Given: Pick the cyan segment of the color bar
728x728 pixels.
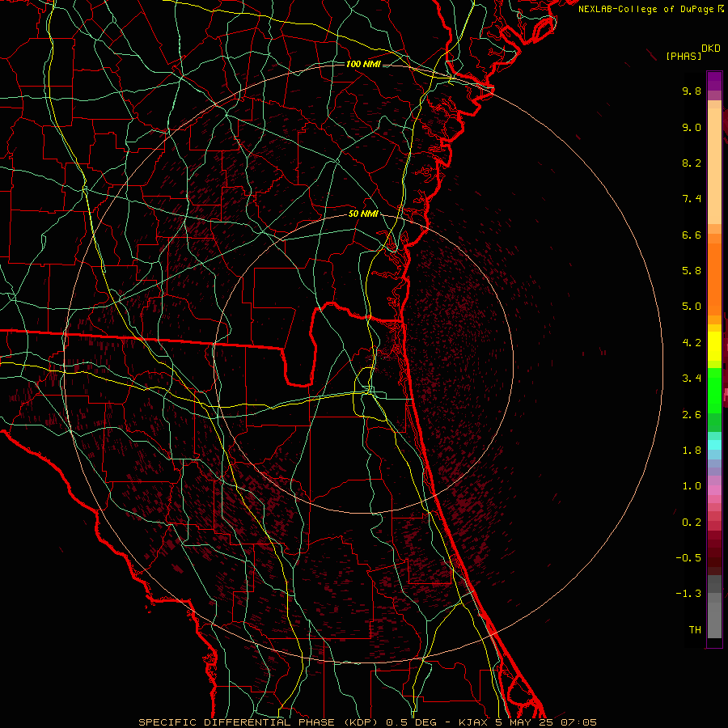Looking at the screenshot, I should [714, 445].
